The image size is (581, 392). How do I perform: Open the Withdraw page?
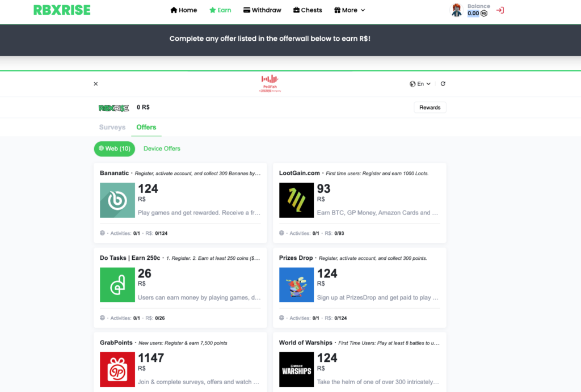262,10
